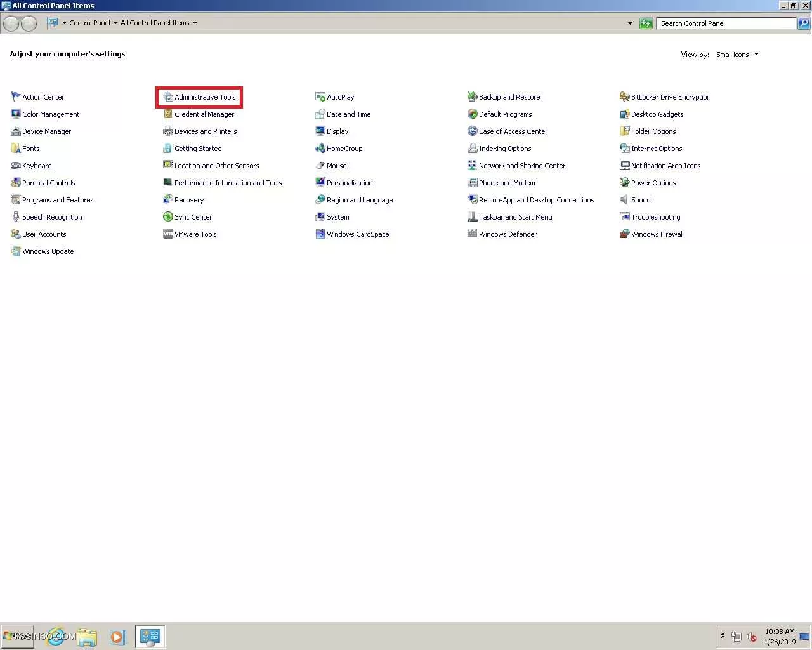Click the Search Control Panel field
The image size is (812, 650).
[x=726, y=23]
